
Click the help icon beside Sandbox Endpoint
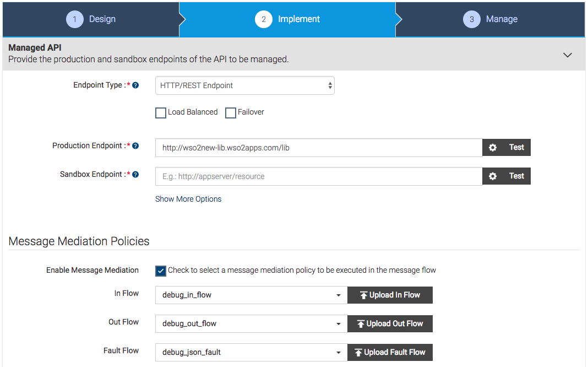[135, 174]
